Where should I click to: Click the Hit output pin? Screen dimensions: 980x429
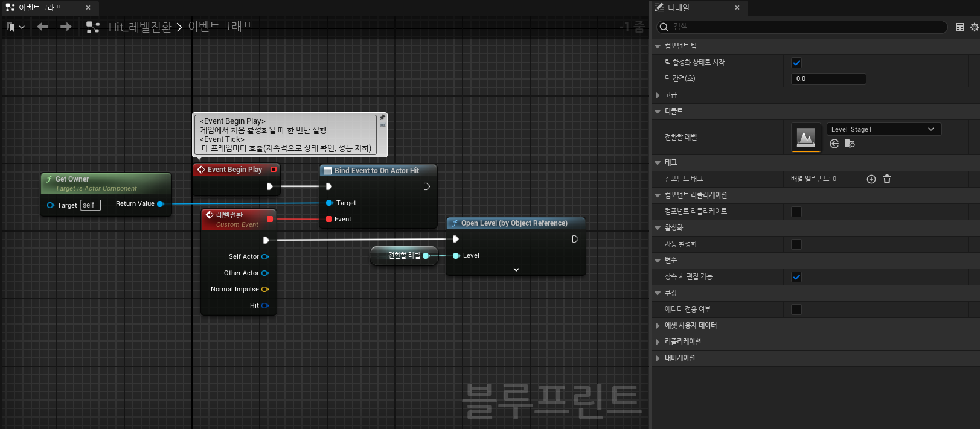pos(265,305)
